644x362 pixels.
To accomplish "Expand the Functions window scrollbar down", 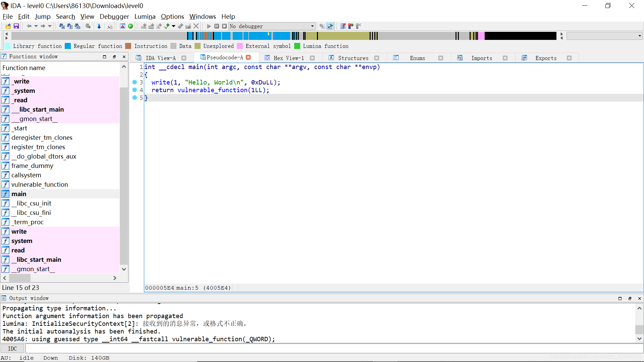I will point(124,269).
